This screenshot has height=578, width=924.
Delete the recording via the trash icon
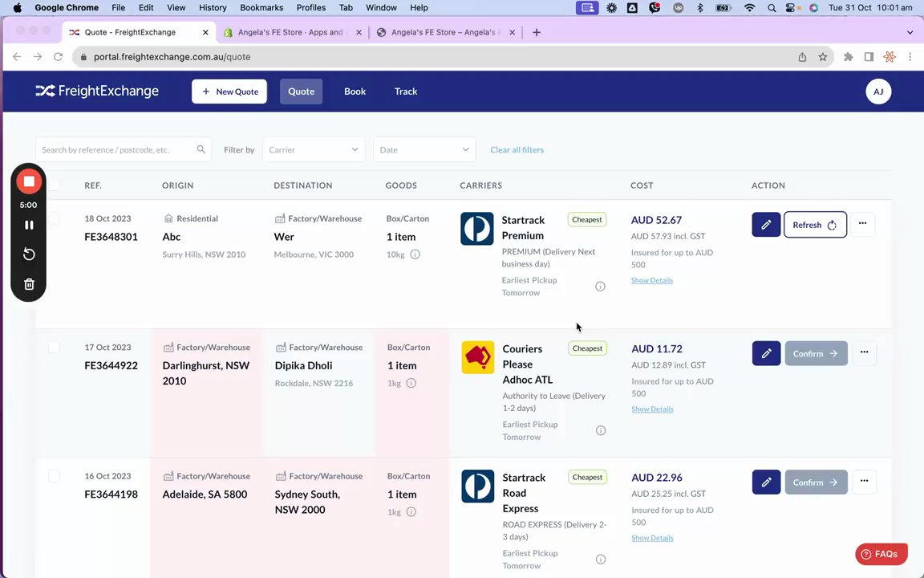28,284
